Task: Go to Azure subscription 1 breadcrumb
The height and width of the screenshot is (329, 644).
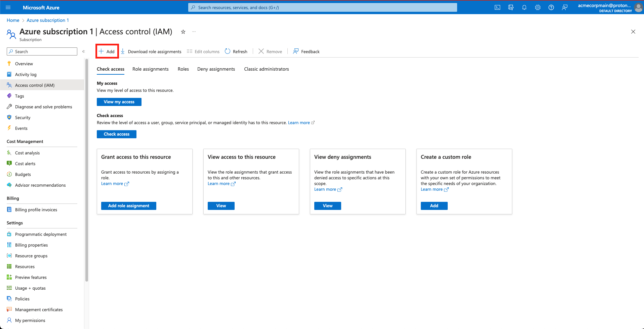Action: pyautogui.click(x=48, y=20)
